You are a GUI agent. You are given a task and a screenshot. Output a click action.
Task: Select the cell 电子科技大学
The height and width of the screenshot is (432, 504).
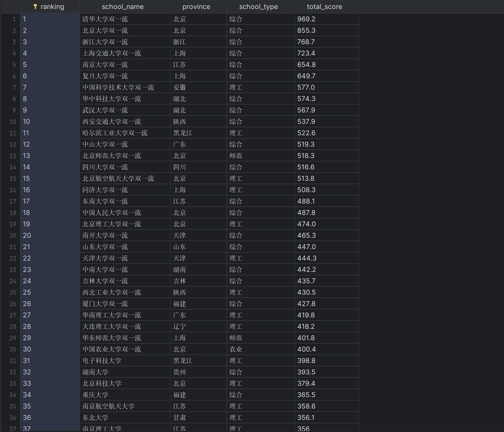point(125,361)
